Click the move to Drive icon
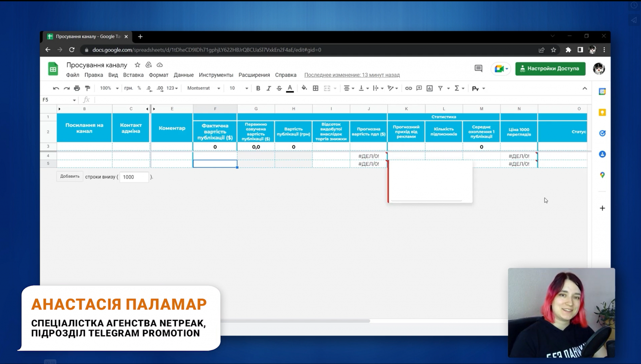Viewport: 641px width, 364px height. point(149,65)
